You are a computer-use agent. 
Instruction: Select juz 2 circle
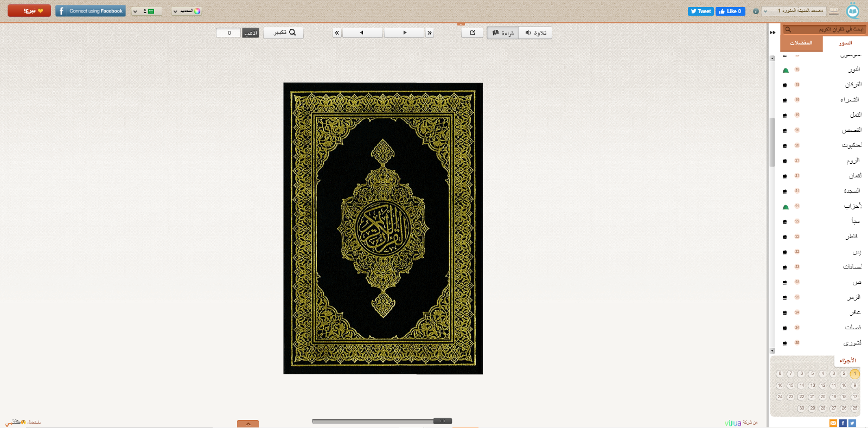(844, 374)
